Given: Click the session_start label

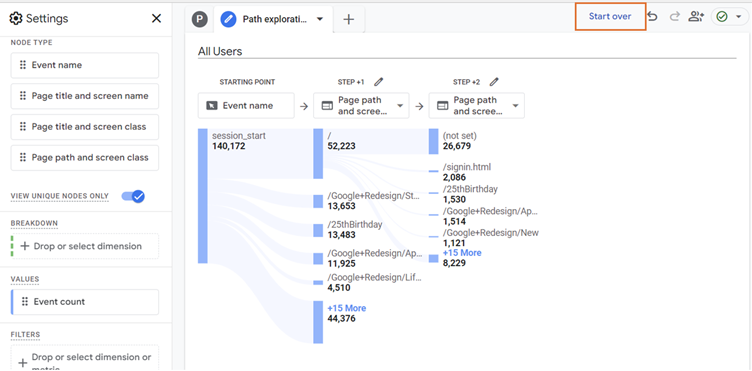Looking at the screenshot, I should pos(239,136).
